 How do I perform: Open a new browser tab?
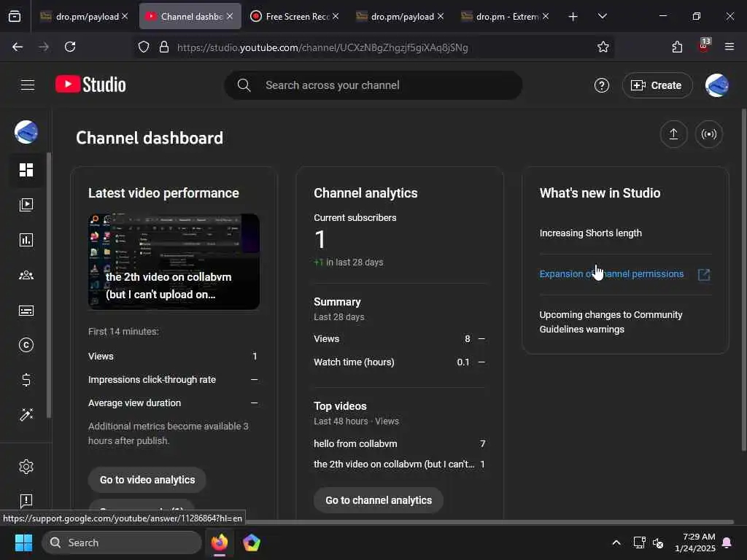click(573, 17)
